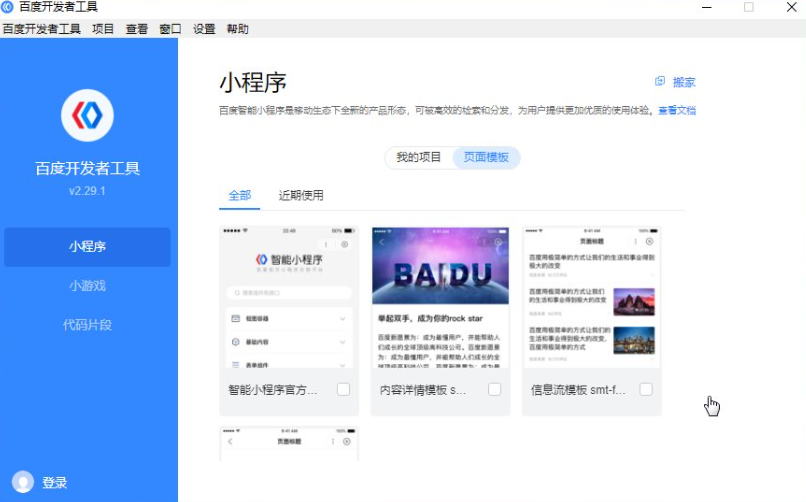The image size is (806, 502).
Task: Click the Baidu developer tool logo in sidebar
Action: click(87, 115)
